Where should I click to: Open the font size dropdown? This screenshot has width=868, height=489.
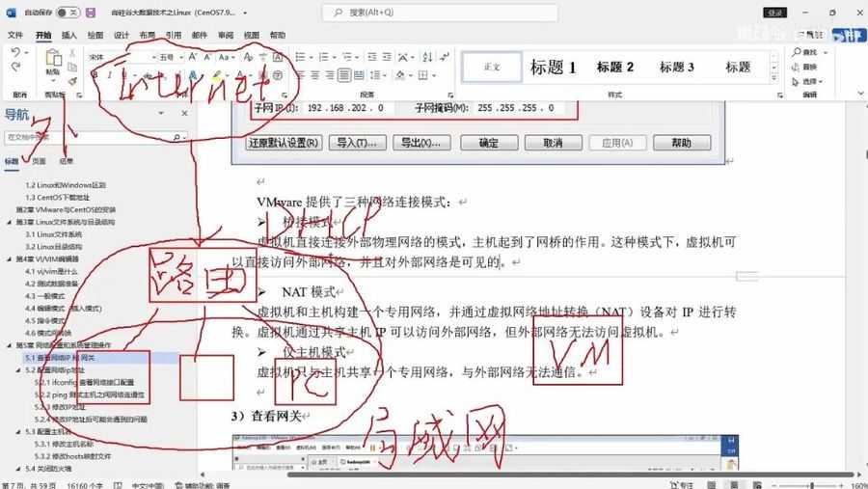coord(180,57)
